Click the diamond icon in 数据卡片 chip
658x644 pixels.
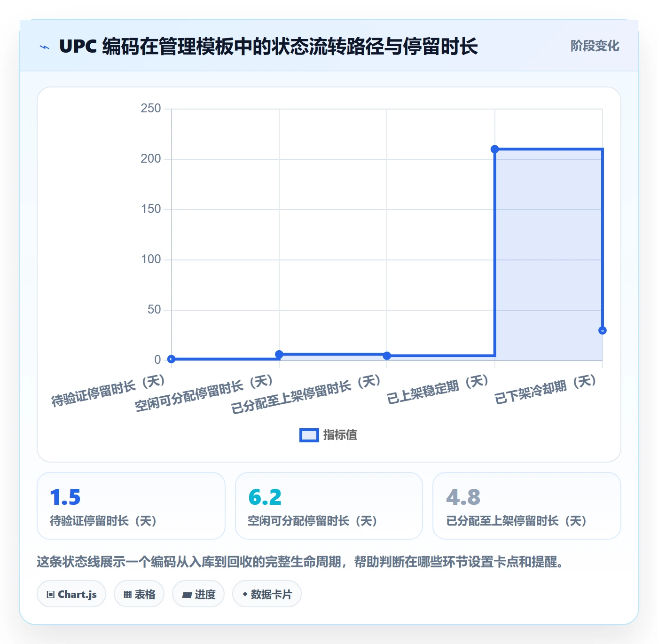click(x=245, y=594)
